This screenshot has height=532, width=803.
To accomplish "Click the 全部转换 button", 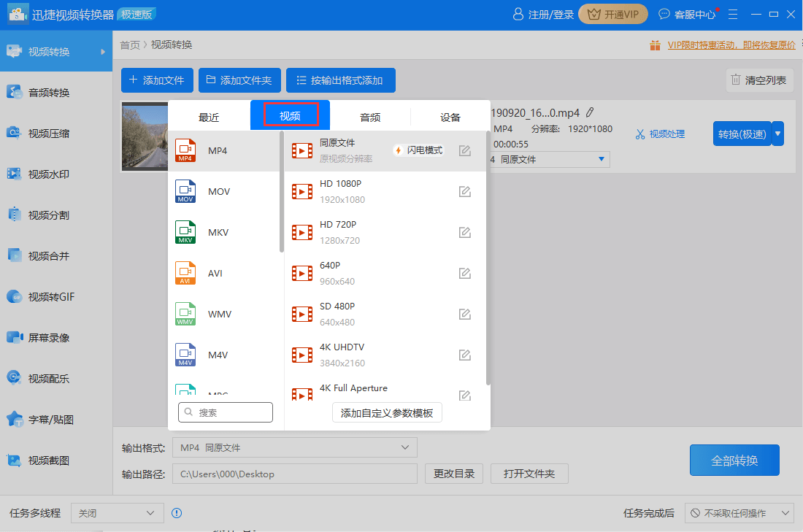I will (x=734, y=460).
